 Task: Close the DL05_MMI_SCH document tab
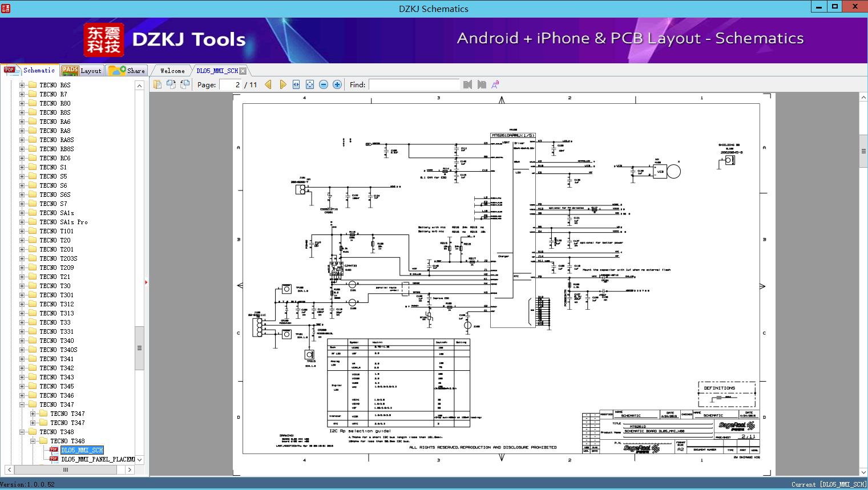pos(243,71)
